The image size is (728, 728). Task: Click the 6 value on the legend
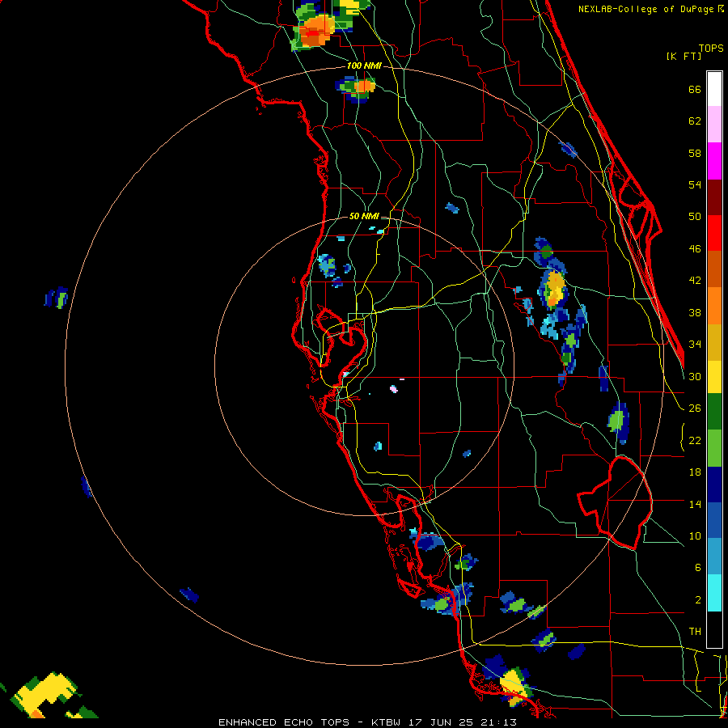pos(697,568)
